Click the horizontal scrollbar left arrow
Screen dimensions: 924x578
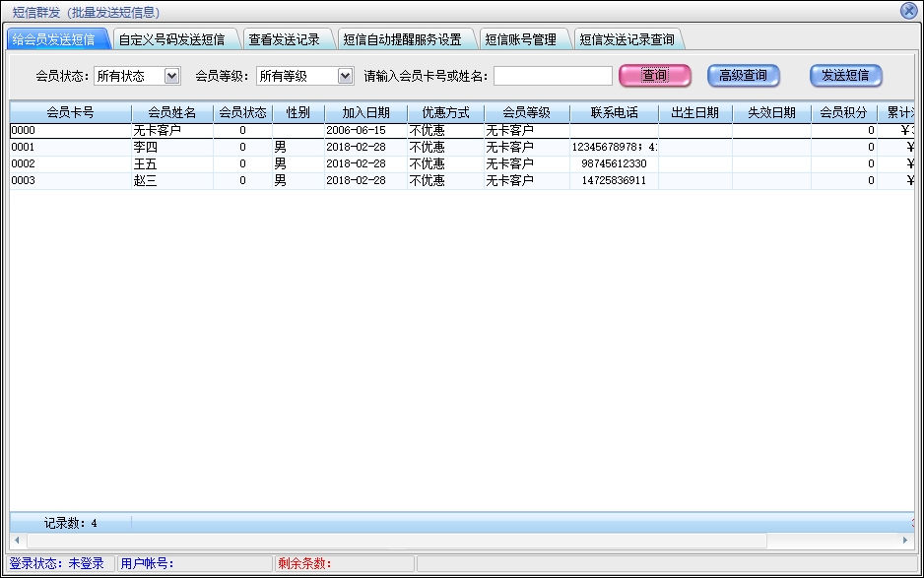point(17,541)
